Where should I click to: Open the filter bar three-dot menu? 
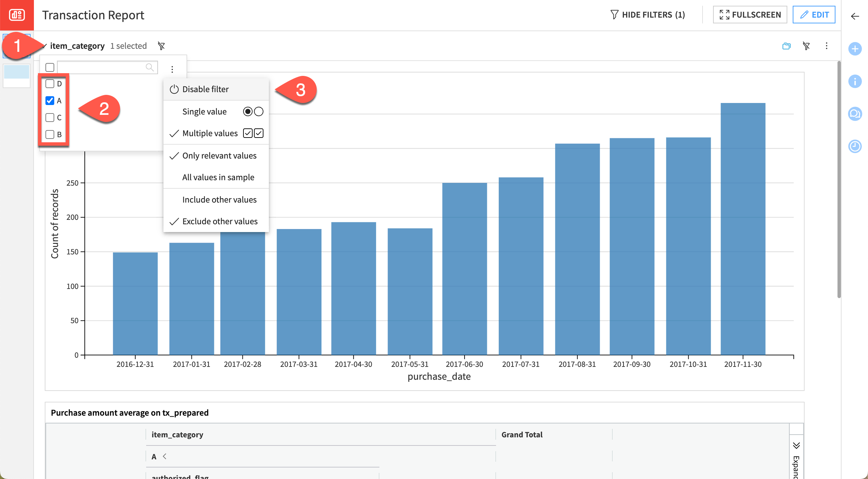(826, 46)
